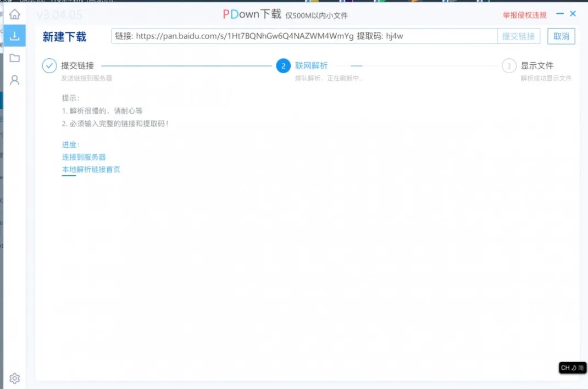Viewport: 588px width, 389px height.
Task: Click the 连接到服务器 progress entry
Action: point(84,157)
